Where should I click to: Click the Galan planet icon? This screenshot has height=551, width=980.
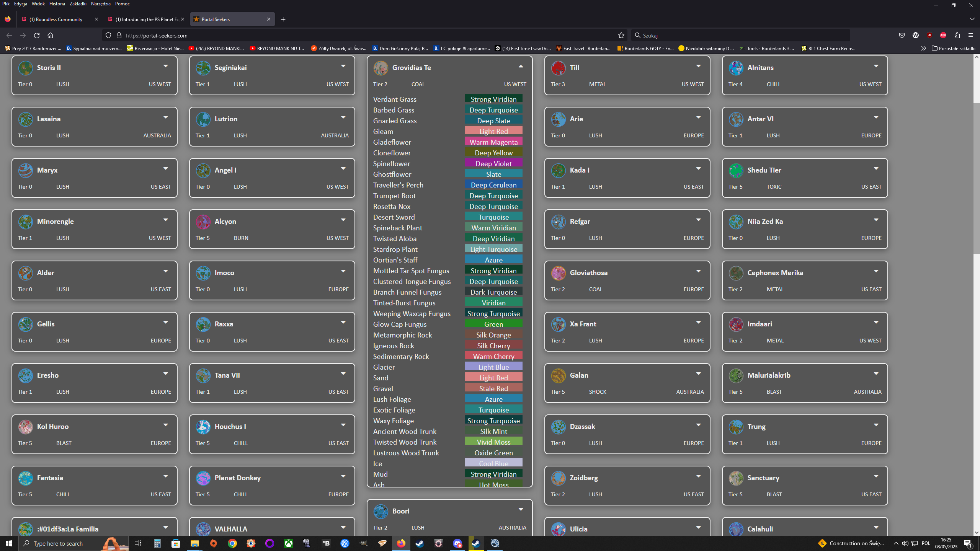click(x=559, y=376)
